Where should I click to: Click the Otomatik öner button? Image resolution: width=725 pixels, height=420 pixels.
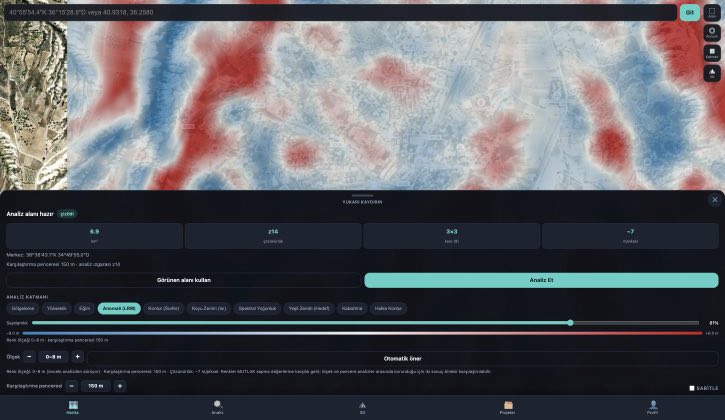[402, 358]
